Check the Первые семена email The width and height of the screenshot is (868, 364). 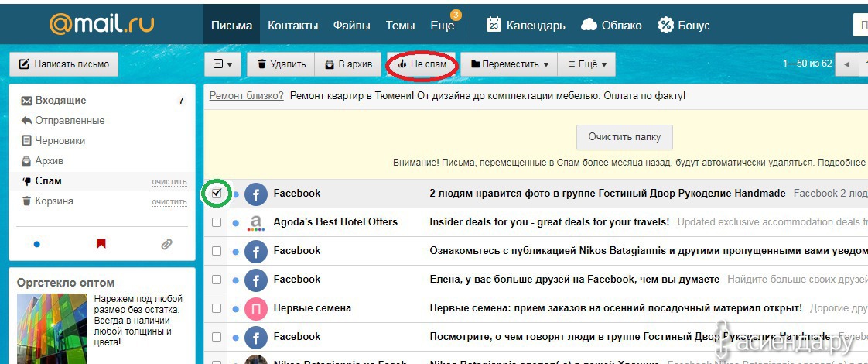point(217,308)
